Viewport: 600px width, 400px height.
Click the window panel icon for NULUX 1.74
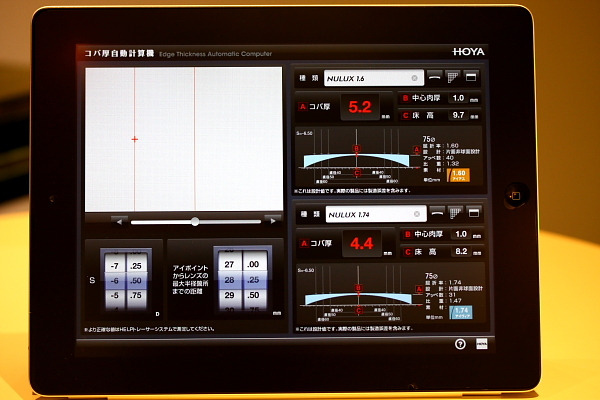pos(474,213)
